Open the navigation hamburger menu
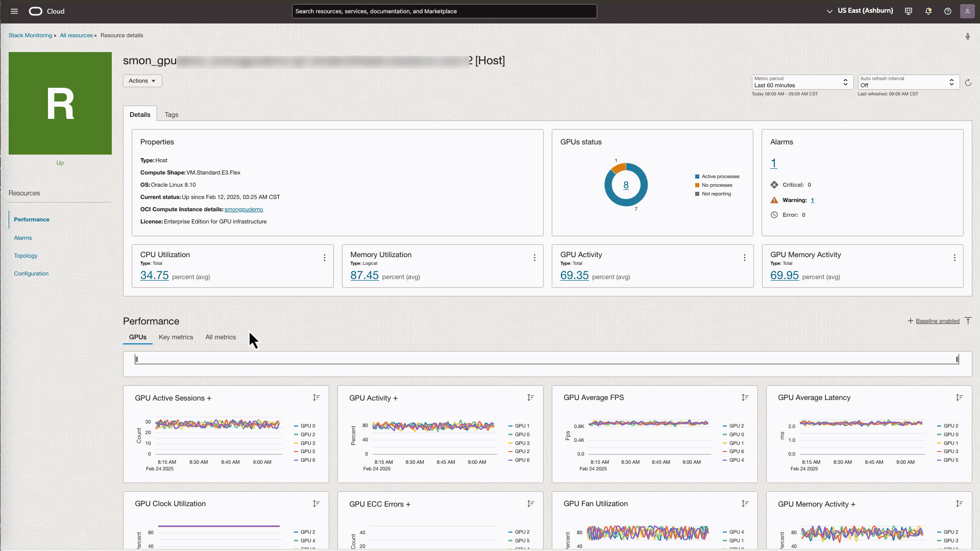This screenshot has width=980, height=551. coord(14,11)
